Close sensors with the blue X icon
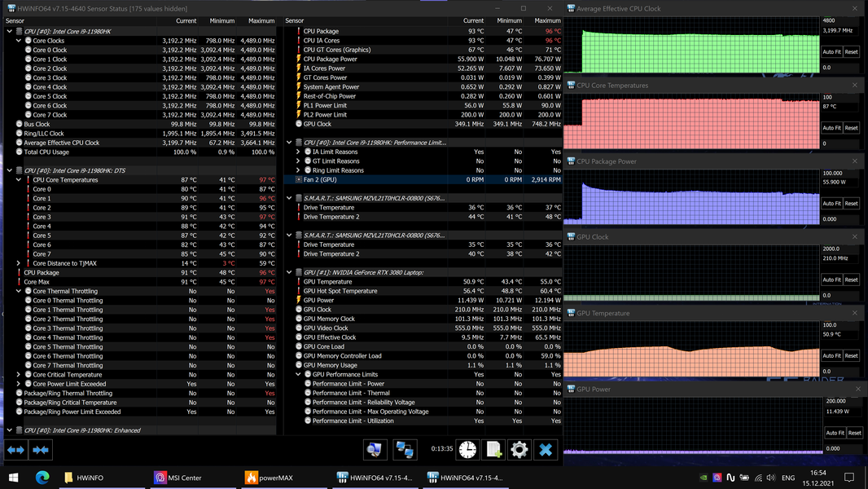Viewport: 868px width, 489px height. (546, 450)
